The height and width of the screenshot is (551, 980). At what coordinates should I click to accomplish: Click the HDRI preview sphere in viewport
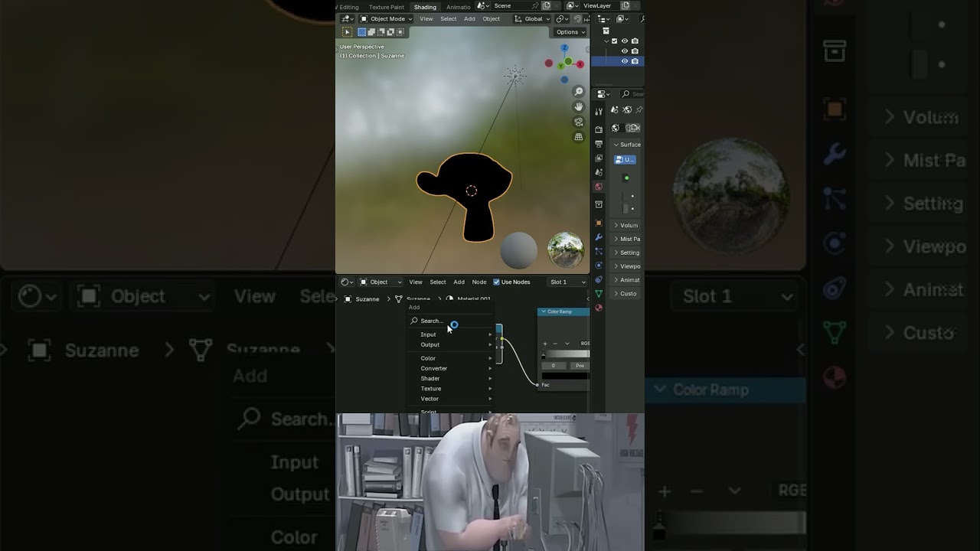point(566,250)
